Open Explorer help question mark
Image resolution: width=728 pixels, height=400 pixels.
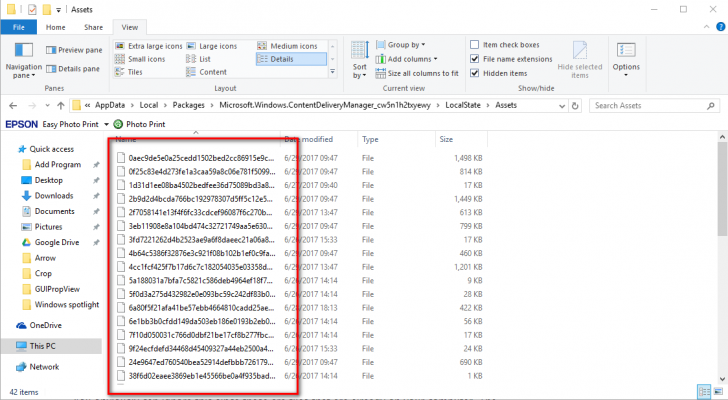click(720, 27)
